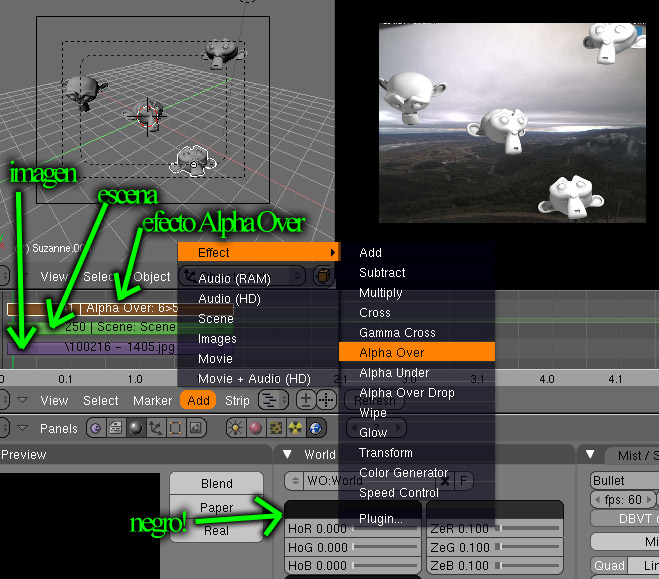Collapse the Panels header menus triangle
Image resolution: width=659 pixels, height=579 pixels.
(22, 428)
